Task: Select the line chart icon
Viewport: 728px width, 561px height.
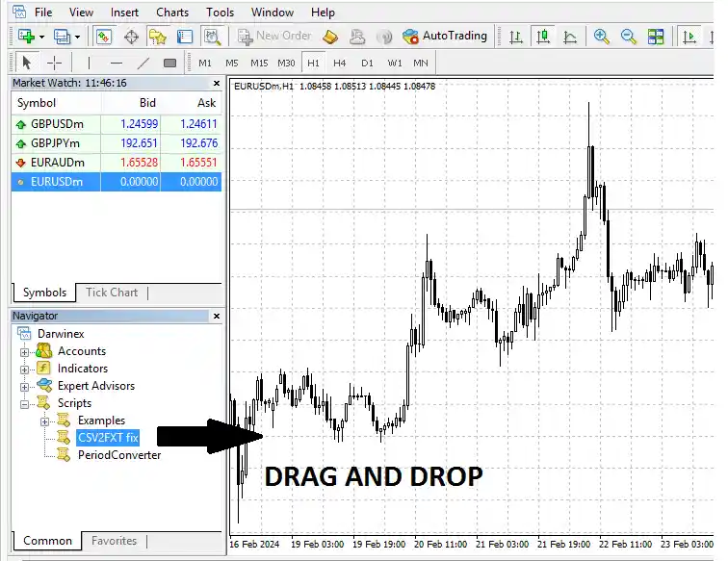Action: [570, 37]
